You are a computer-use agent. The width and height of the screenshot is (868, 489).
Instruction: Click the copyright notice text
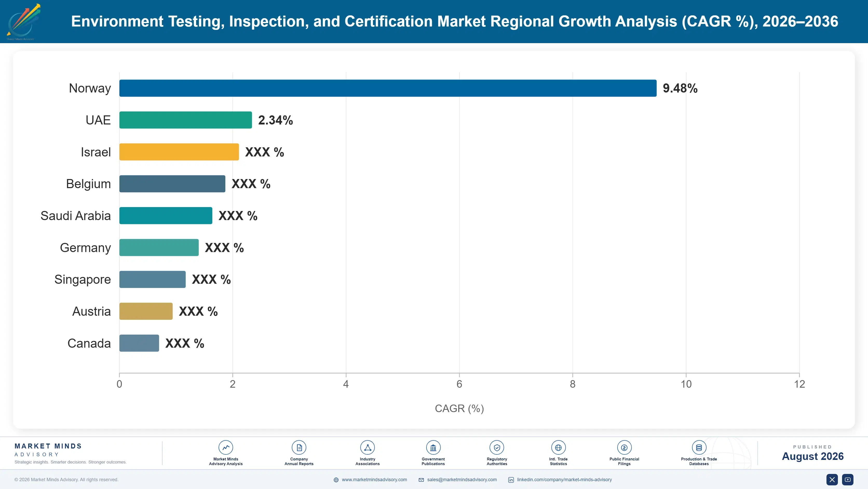[66, 480]
